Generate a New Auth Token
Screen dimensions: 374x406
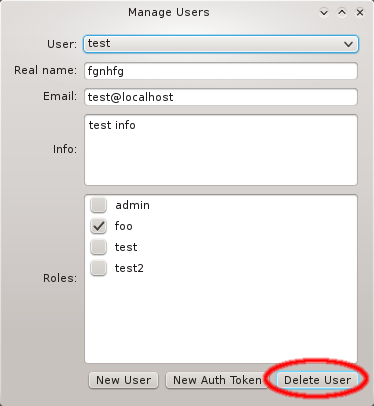tap(217, 380)
